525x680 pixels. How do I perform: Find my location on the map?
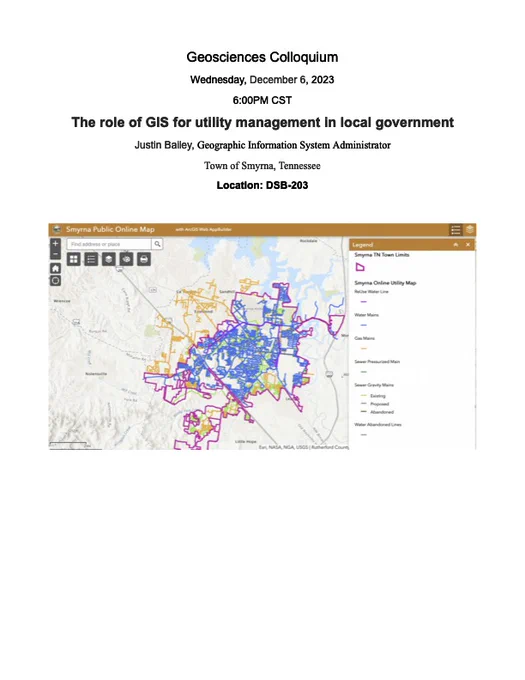coord(55,281)
